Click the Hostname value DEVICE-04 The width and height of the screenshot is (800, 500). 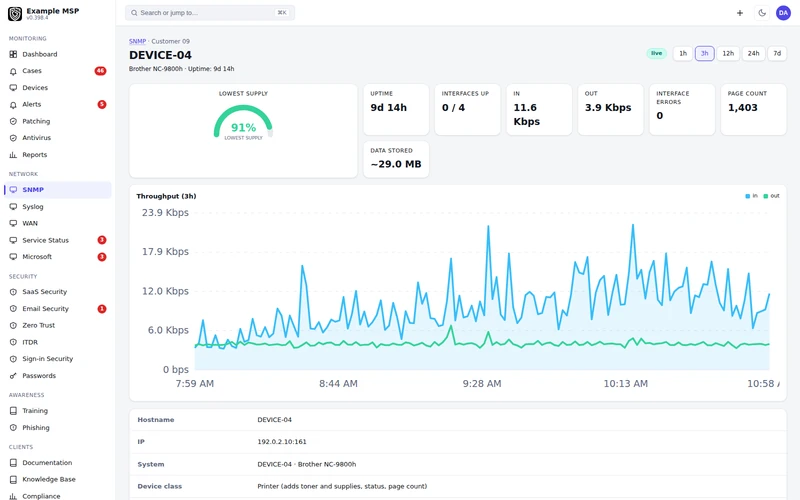(x=274, y=420)
